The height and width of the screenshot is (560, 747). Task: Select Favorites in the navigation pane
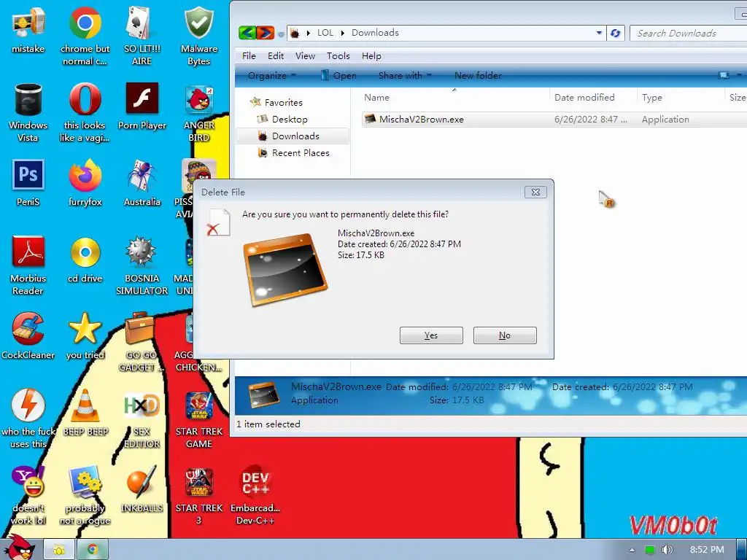[x=276, y=102]
